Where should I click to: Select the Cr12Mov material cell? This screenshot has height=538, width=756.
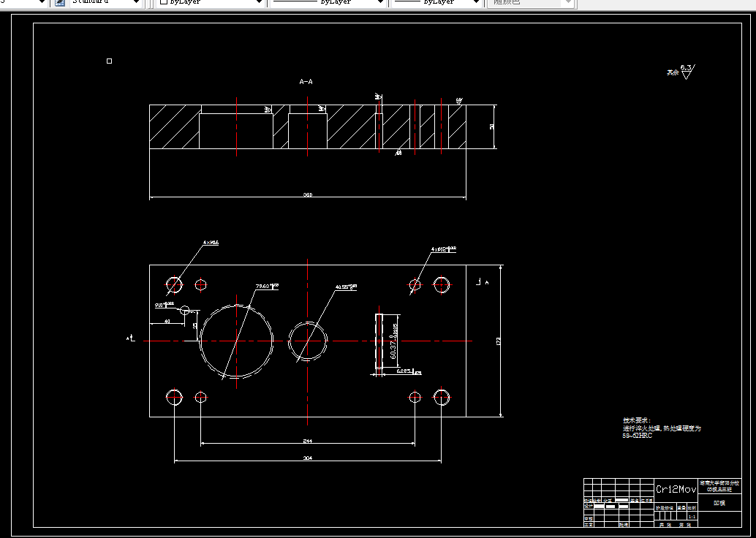(x=676, y=489)
